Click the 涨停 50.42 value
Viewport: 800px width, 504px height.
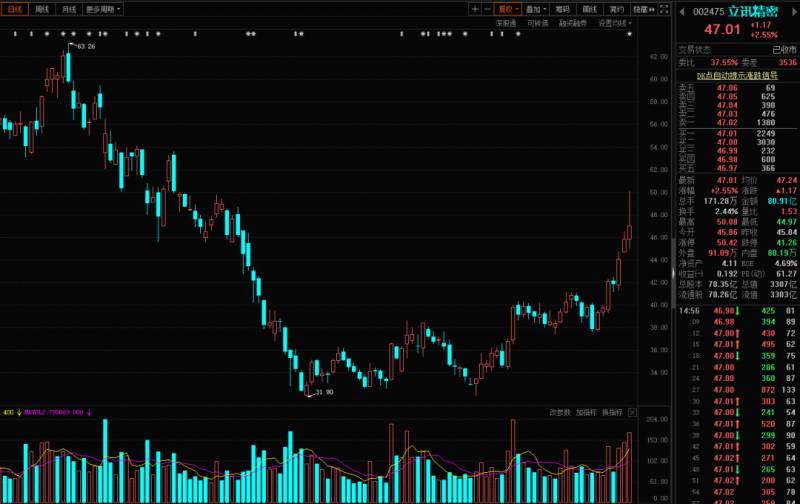click(727, 243)
